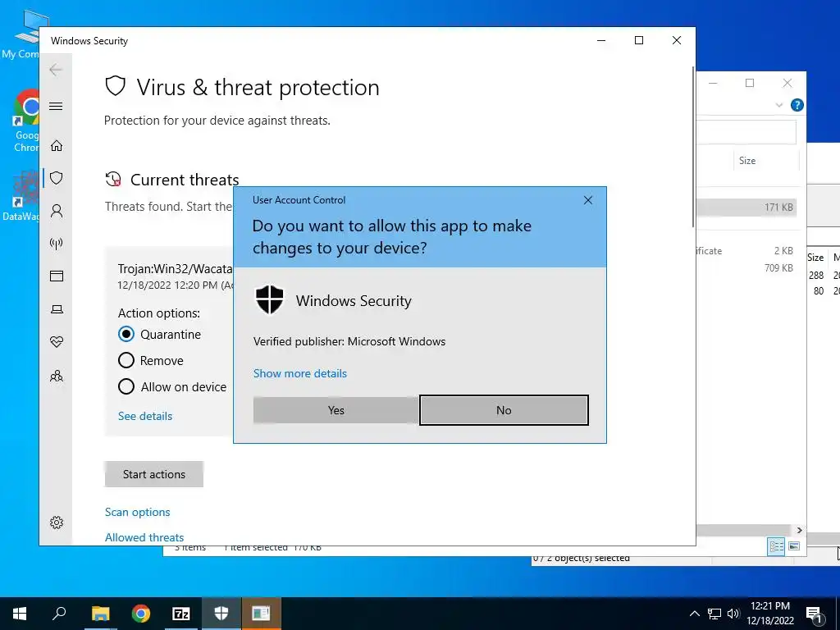
Task: Open Firewall & network protection icon in sidebar
Action: click(x=57, y=244)
